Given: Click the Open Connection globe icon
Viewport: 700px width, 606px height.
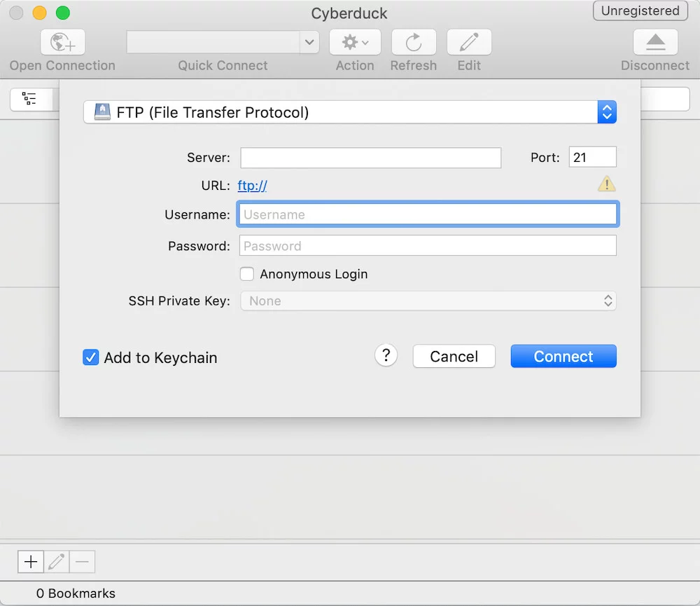Looking at the screenshot, I should [62, 42].
